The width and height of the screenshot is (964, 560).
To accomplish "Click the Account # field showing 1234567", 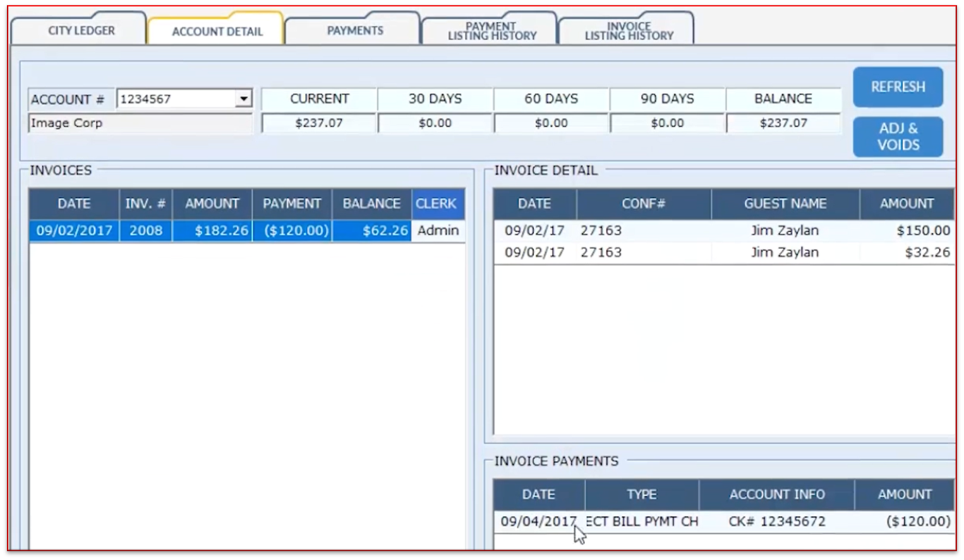I will tap(176, 99).
